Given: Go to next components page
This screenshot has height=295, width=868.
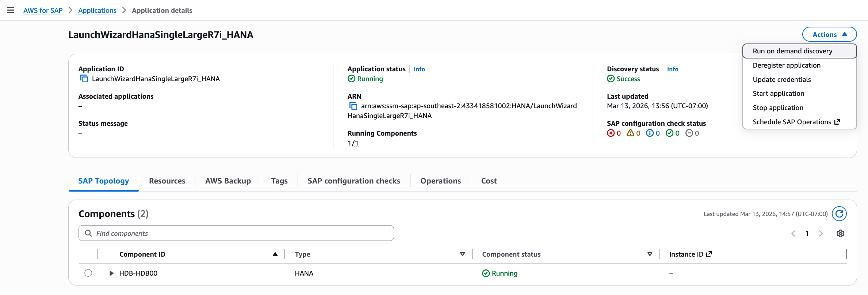Looking at the screenshot, I should pyautogui.click(x=821, y=234).
